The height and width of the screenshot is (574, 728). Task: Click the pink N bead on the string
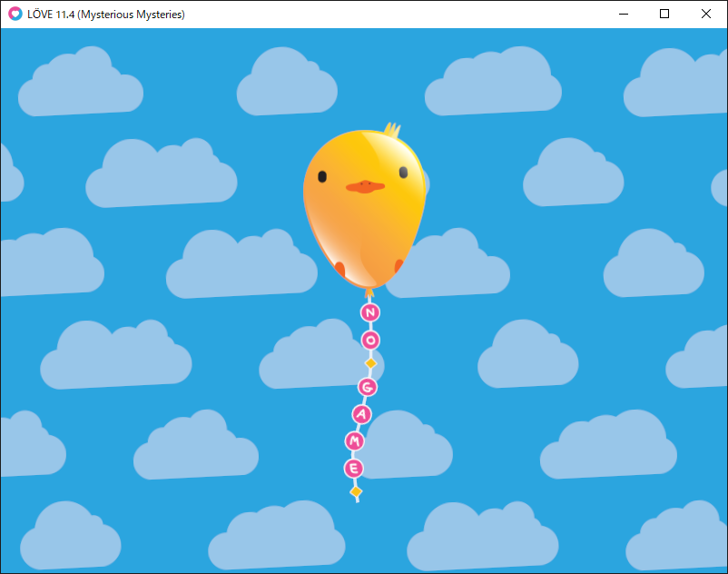coord(369,312)
